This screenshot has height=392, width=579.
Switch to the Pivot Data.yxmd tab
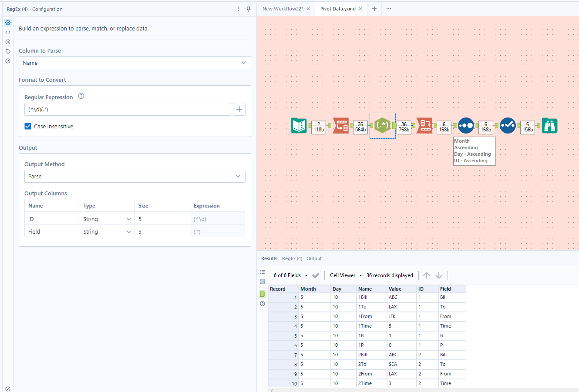click(x=338, y=9)
